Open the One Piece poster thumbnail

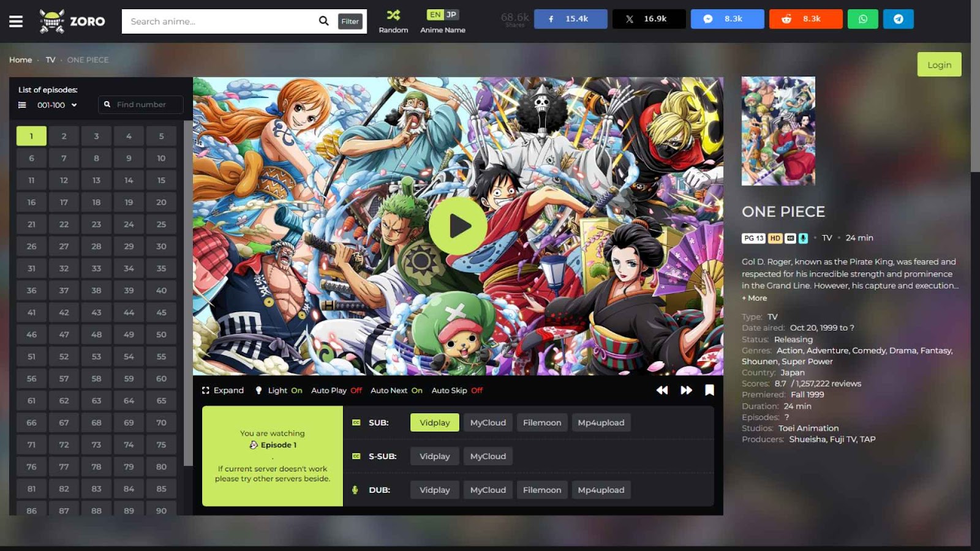[x=778, y=131]
